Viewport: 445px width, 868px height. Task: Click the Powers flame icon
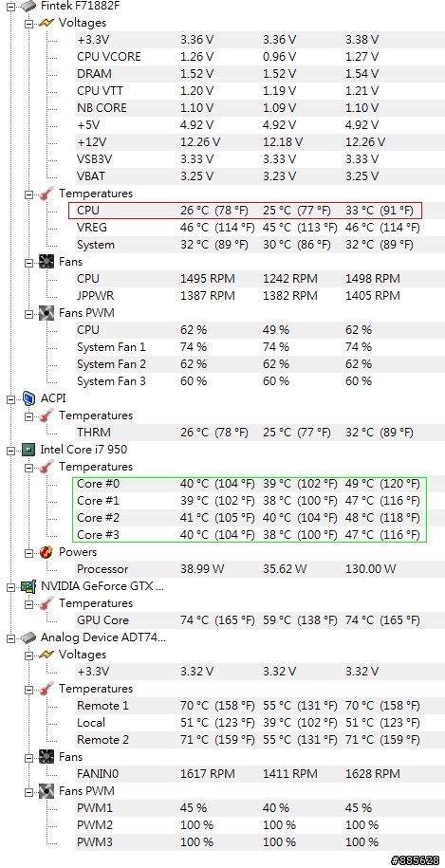pyautogui.click(x=46, y=552)
